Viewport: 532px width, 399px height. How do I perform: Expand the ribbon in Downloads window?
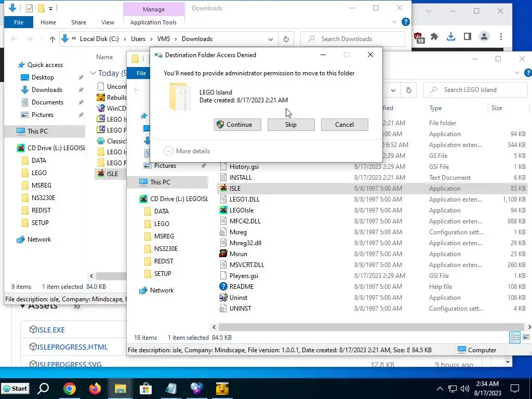click(x=394, y=22)
